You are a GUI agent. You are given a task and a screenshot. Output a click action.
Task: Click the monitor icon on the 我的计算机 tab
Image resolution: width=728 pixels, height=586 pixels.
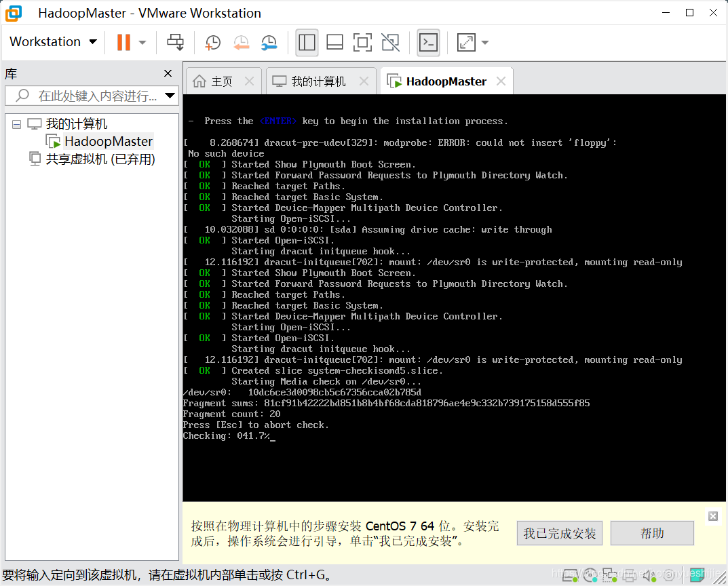[279, 81]
